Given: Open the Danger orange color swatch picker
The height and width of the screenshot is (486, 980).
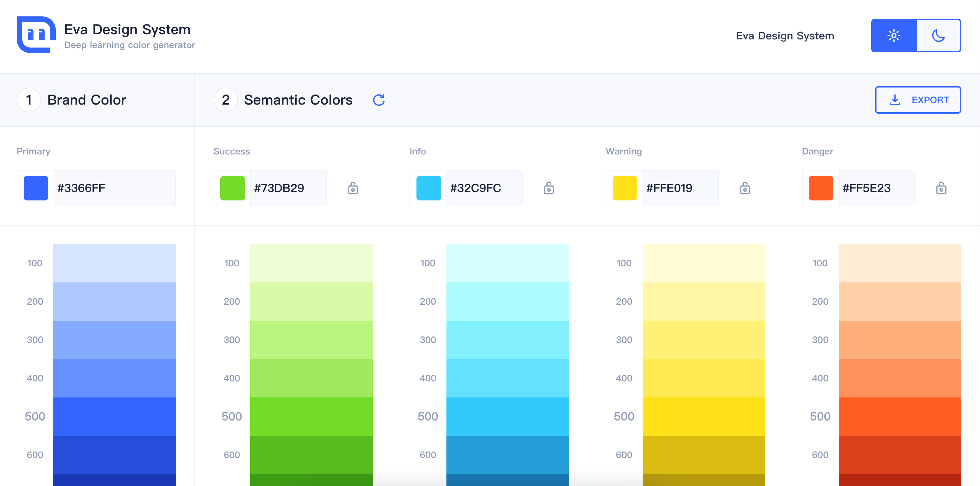Looking at the screenshot, I should click(x=821, y=188).
